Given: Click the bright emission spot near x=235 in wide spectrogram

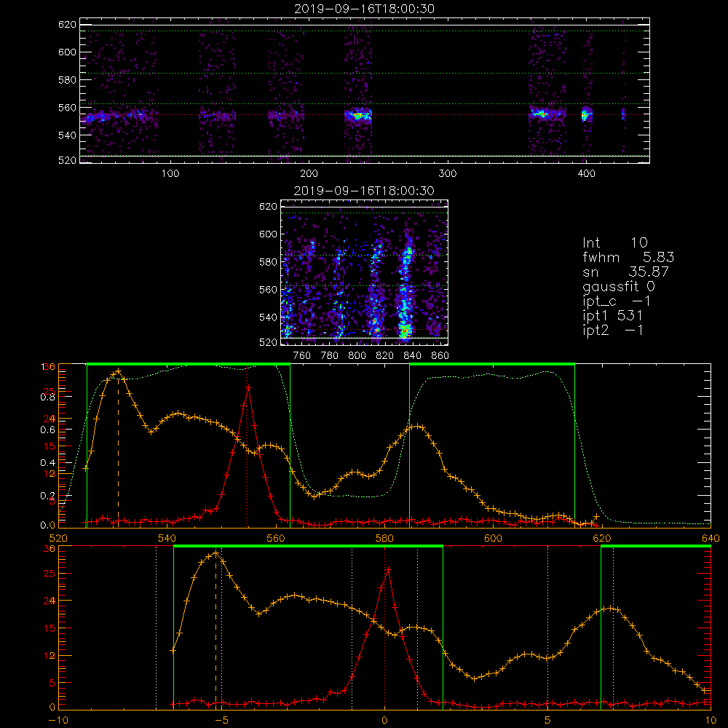Looking at the screenshot, I should pos(358,115).
